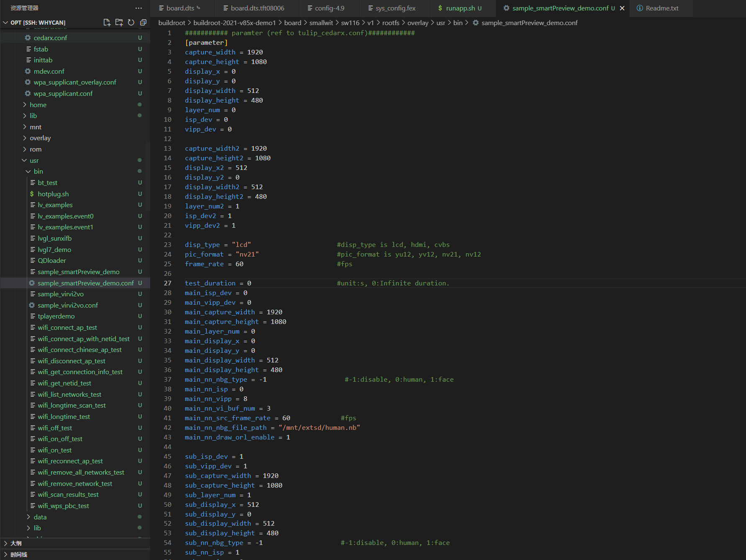This screenshot has width=746, height=560.
Task: Switch to the Readme.txt tab
Action: click(x=661, y=8)
